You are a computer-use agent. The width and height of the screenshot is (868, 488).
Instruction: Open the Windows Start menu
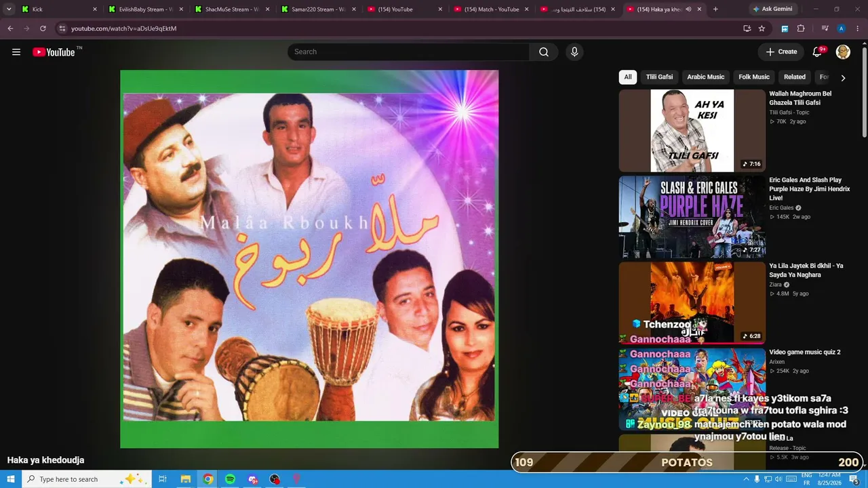[x=10, y=479]
